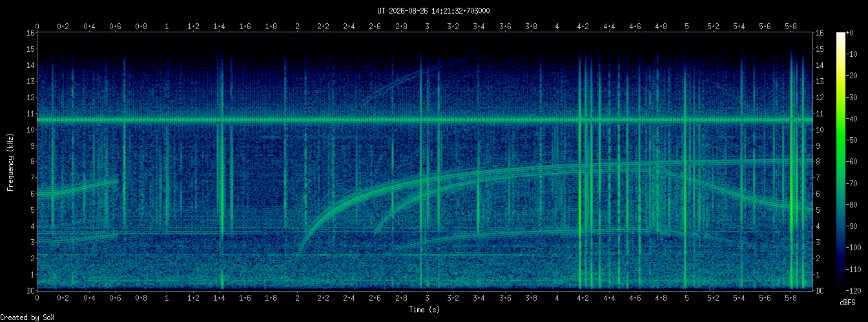This screenshot has width=868, height=322.
Task: Click the 2 second tick on the top time axis
Action: [x=297, y=26]
